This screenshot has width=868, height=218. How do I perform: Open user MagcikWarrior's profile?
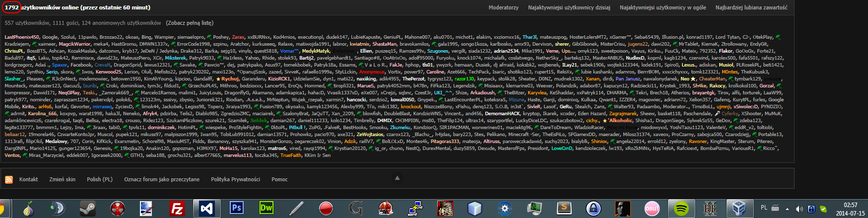click(75, 44)
